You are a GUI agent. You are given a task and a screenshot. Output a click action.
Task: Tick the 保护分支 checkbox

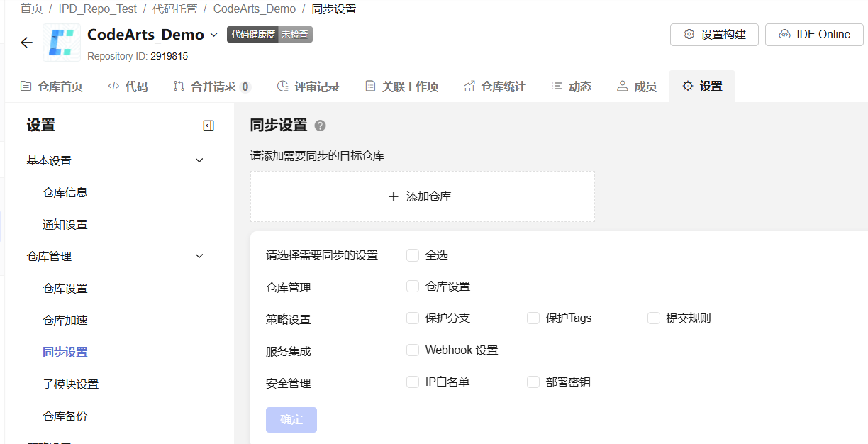point(413,318)
